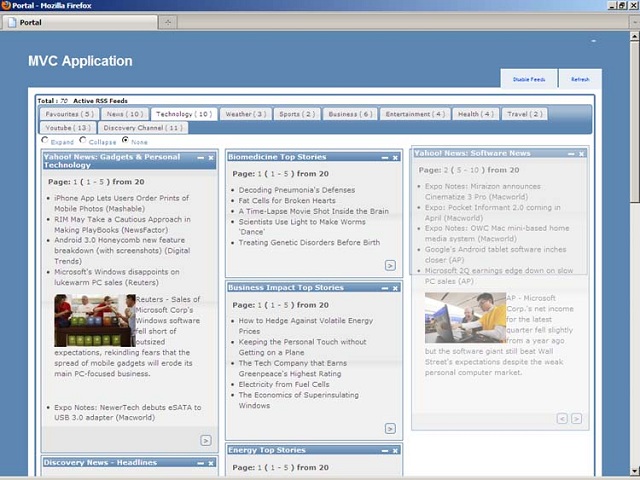
Task: Go to previous page in Software News widget
Action: 562,418
